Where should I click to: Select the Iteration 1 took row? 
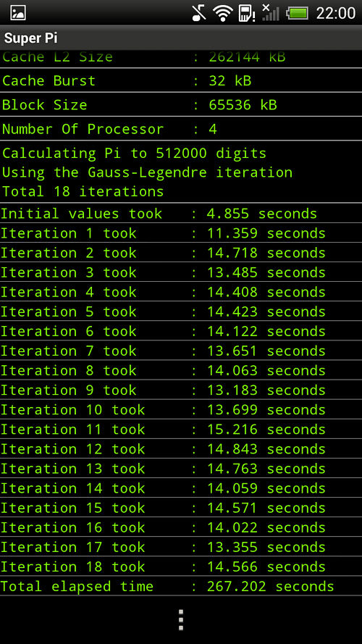click(x=181, y=233)
